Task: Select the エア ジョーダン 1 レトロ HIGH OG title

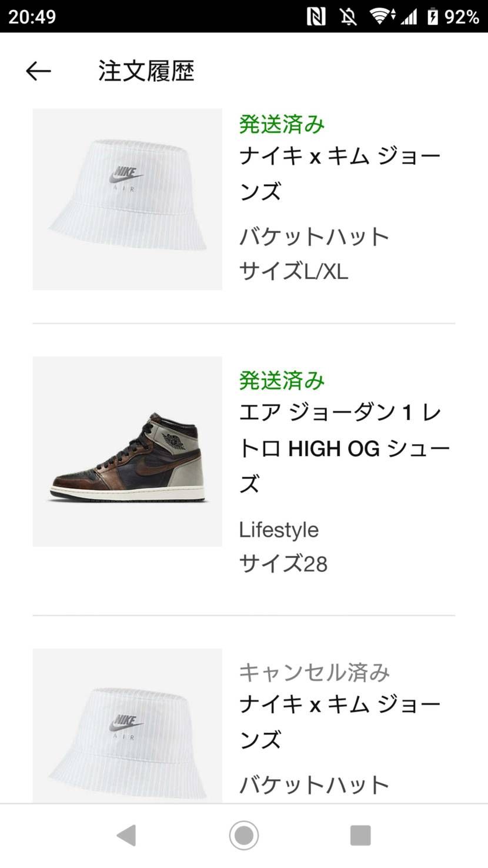Action: click(x=345, y=449)
